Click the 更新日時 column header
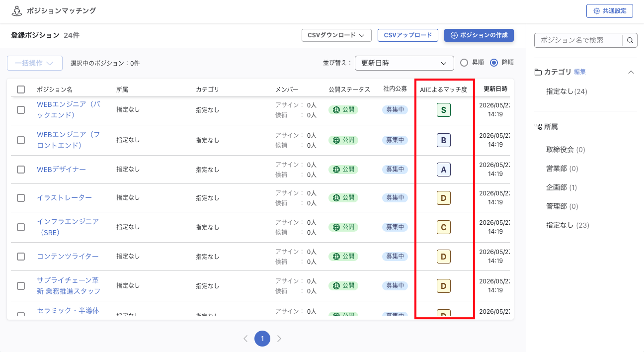Image resolution: width=644 pixels, height=352 pixels. click(495, 89)
